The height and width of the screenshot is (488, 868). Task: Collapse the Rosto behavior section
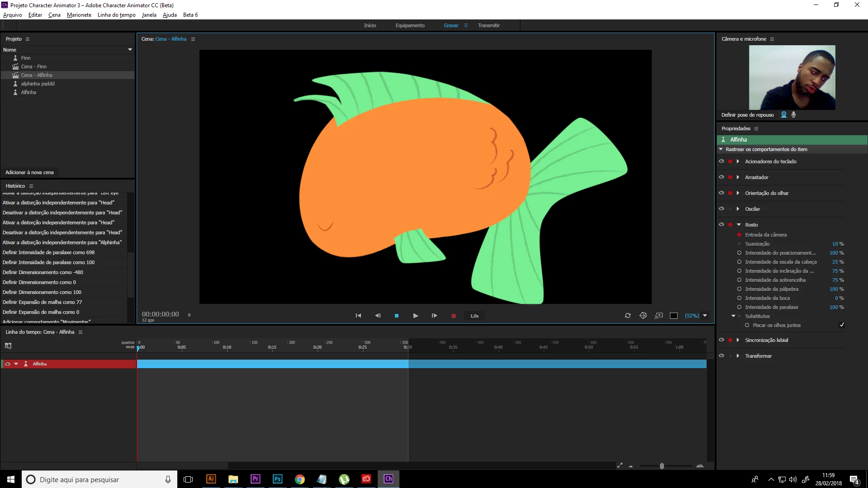[x=739, y=225]
